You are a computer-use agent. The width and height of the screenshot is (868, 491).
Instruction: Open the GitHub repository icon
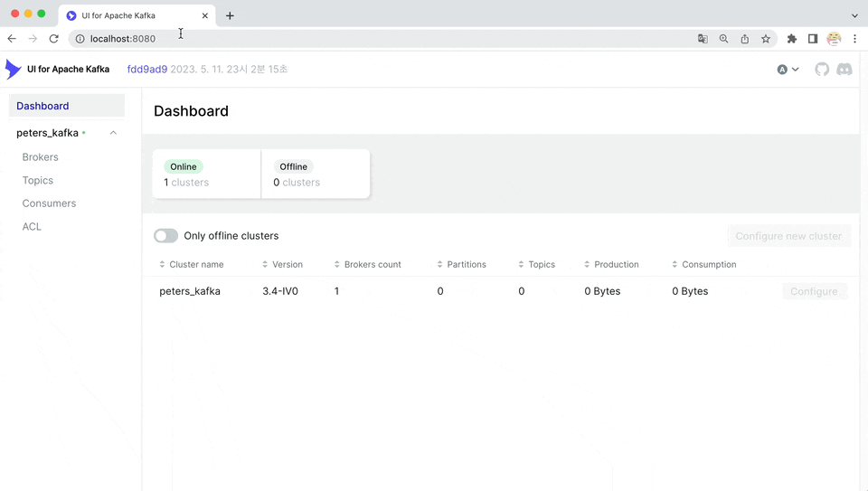(822, 70)
